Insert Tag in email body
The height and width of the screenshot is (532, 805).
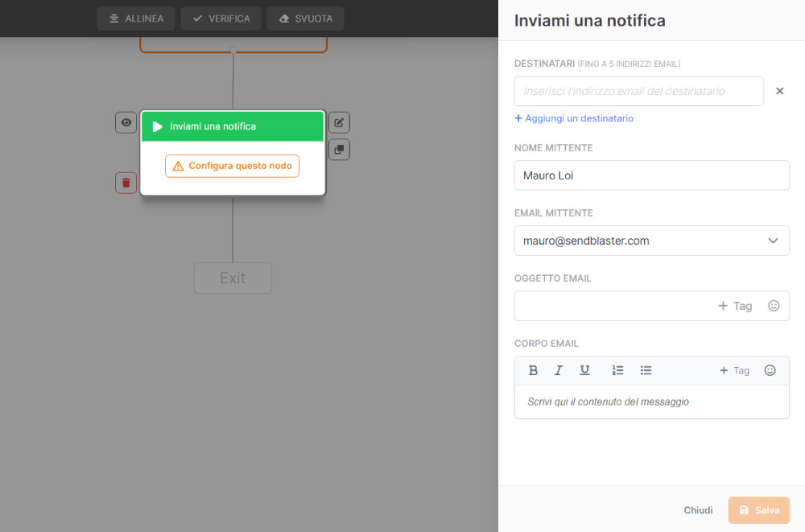pyautogui.click(x=734, y=371)
